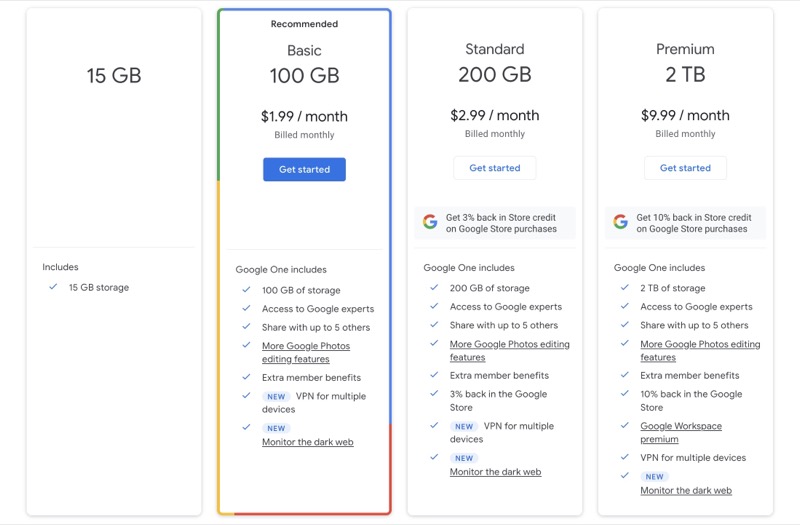Click the 3% back in the Google Store item

[498, 401]
